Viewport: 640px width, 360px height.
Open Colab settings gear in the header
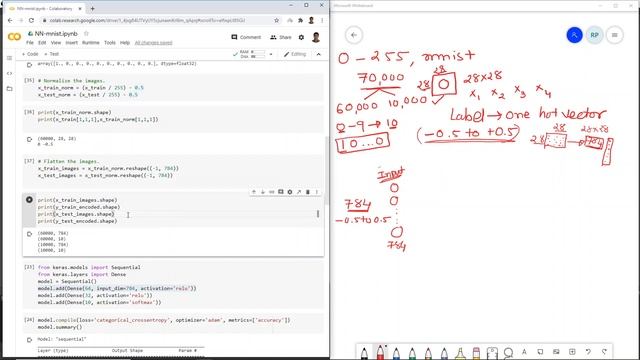tap(301, 37)
